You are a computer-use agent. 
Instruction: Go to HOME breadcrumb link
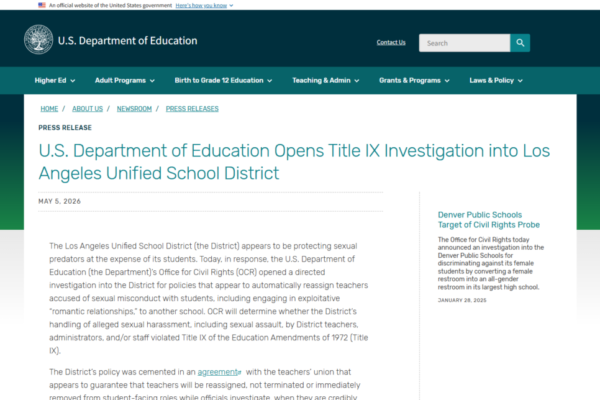(49, 109)
